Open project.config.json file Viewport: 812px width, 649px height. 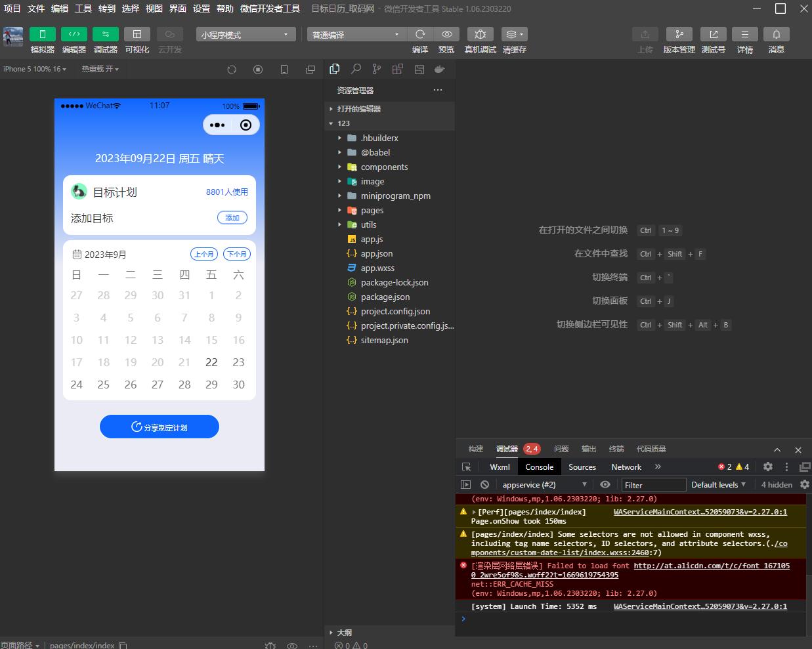point(390,311)
